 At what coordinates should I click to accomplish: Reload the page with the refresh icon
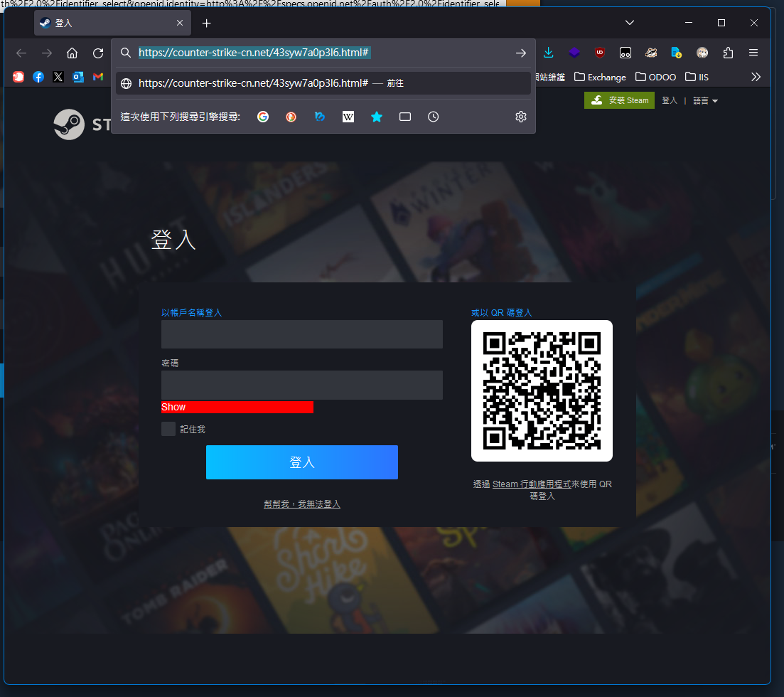click(98, 53)
